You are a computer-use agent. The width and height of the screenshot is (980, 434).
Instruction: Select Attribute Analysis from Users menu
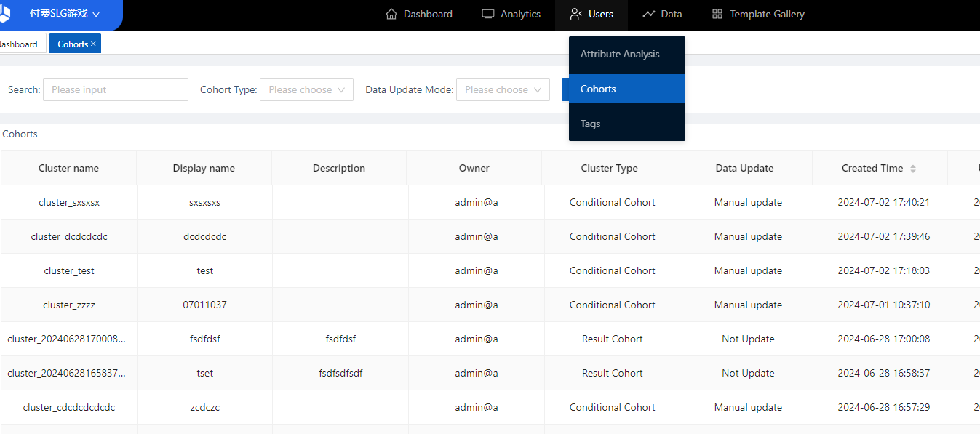(620, 54)
